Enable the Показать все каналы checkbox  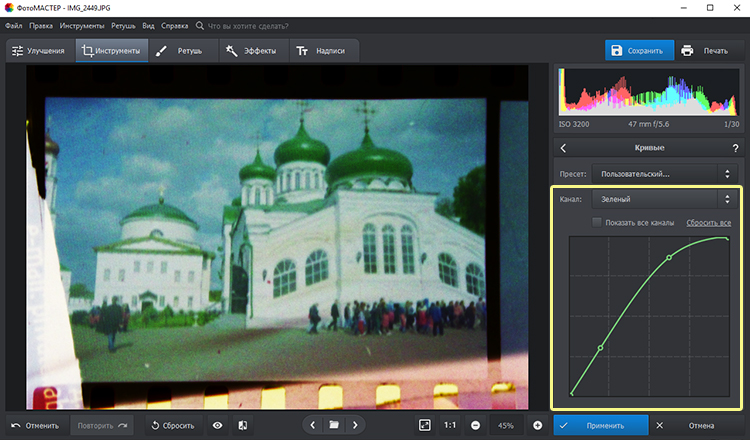597,222
